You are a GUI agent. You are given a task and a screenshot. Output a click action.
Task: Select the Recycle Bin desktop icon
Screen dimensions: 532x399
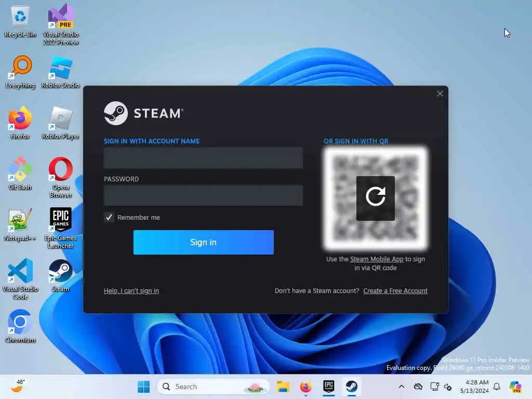20,21
